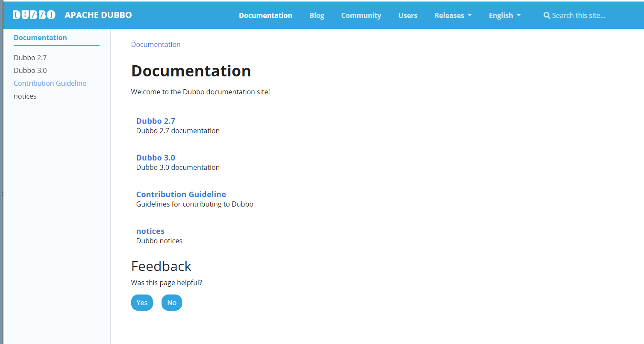Click the Feedback heading
The width and height of the screenshot is (644, 344).
[x=161, y=266]
